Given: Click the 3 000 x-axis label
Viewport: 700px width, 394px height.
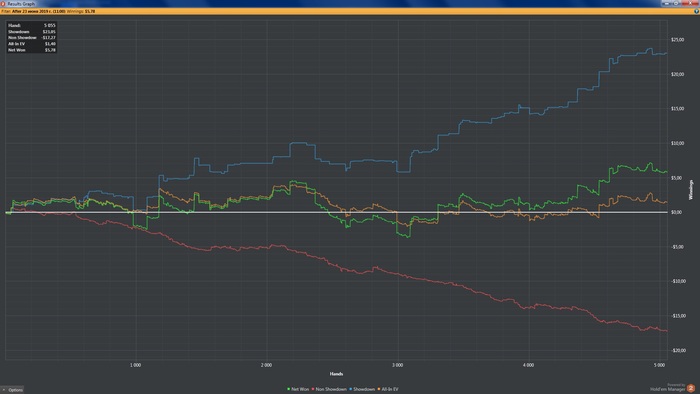Looking at the screenshot, I should 397,365.
